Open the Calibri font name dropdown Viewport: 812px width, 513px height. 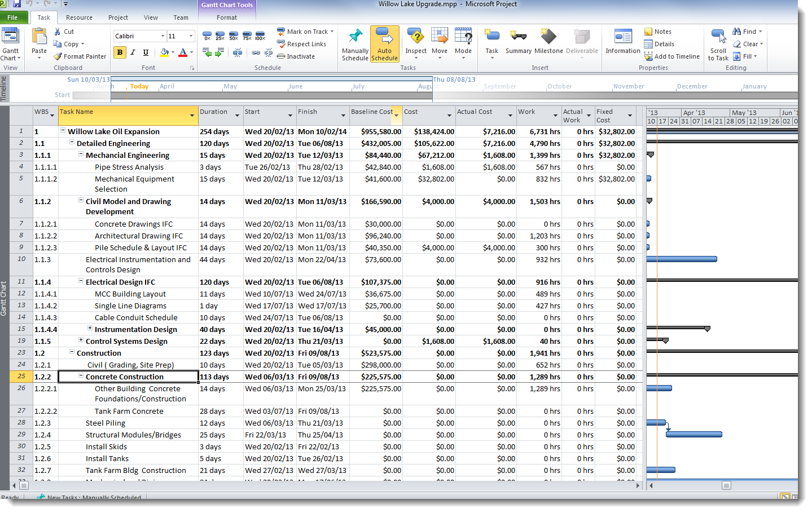pyautogui.click(x=163, y=36)
